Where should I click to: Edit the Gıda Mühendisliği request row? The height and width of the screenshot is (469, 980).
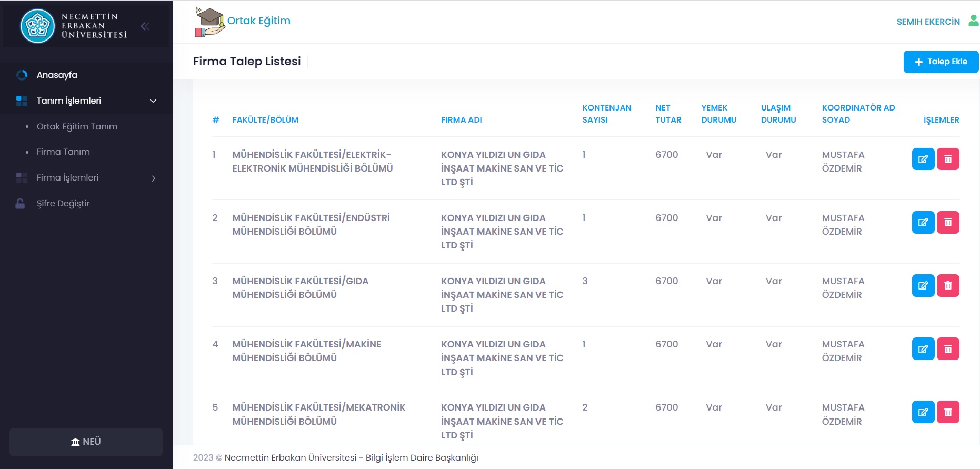[923, 285]
